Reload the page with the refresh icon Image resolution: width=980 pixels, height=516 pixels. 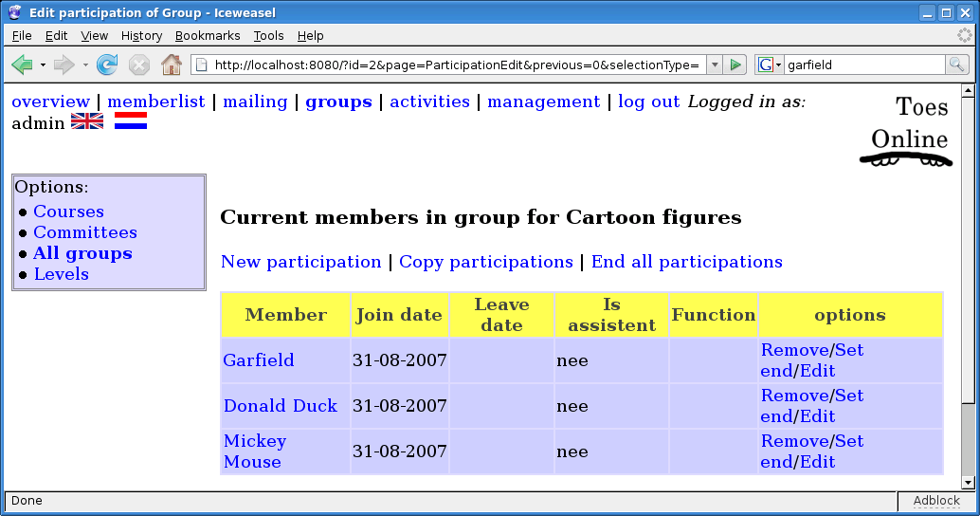point(107,64)
